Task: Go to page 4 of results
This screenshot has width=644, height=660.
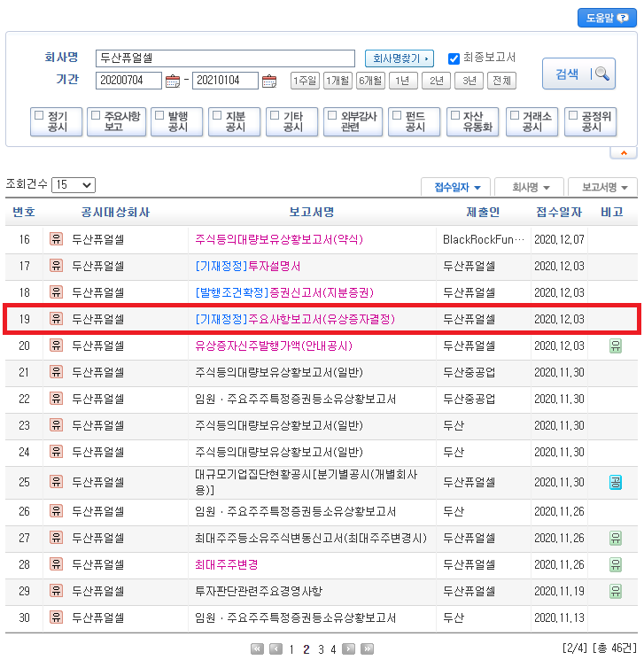Action: pyautogui.click(x=333, y=649)
